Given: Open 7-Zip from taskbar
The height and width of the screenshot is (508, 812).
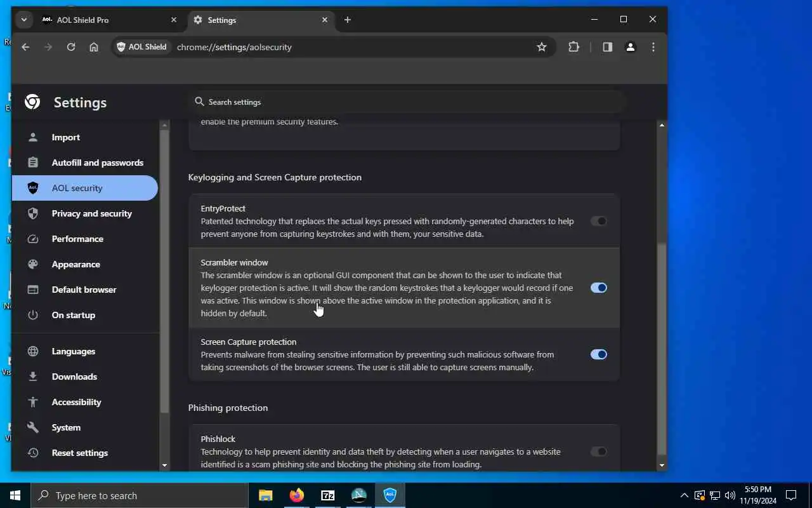Looking at the screenshot, I should tap(327, 495).
